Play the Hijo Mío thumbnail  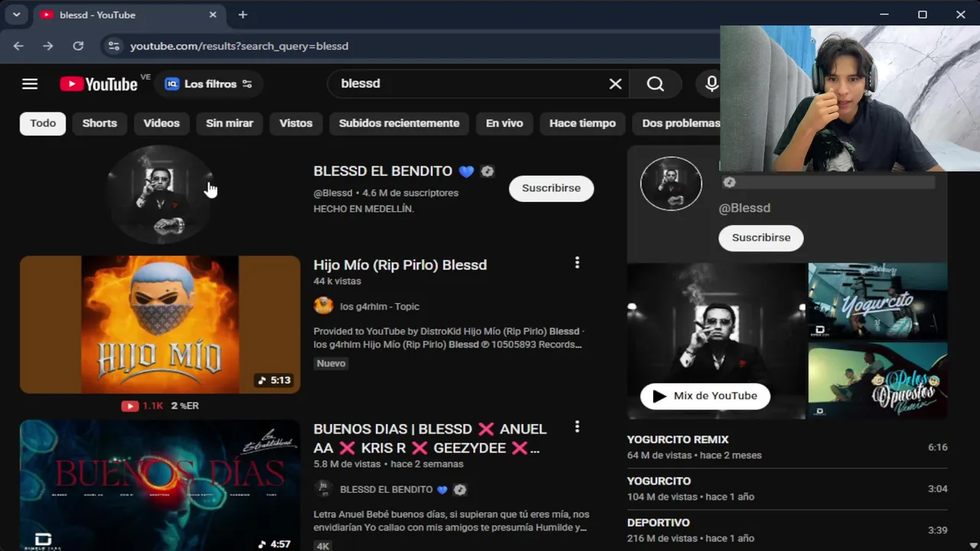pyautogui.click(x=160, y=324)
